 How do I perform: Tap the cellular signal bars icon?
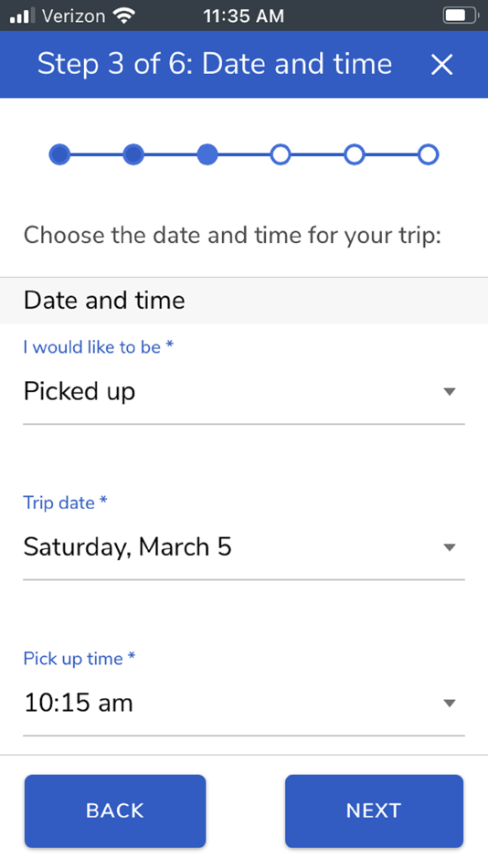pyautogui.click(x=23, y=16)
